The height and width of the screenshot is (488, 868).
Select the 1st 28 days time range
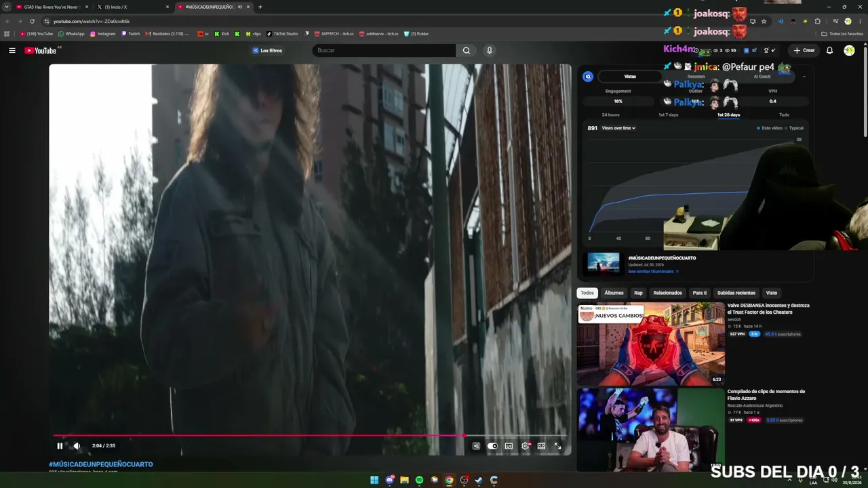[728, 115]
